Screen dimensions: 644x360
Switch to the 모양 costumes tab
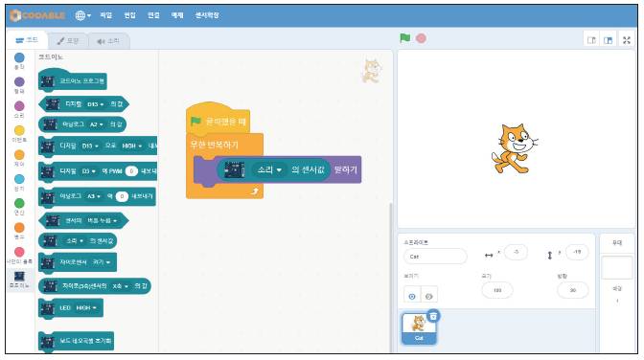tap(68, 41)
